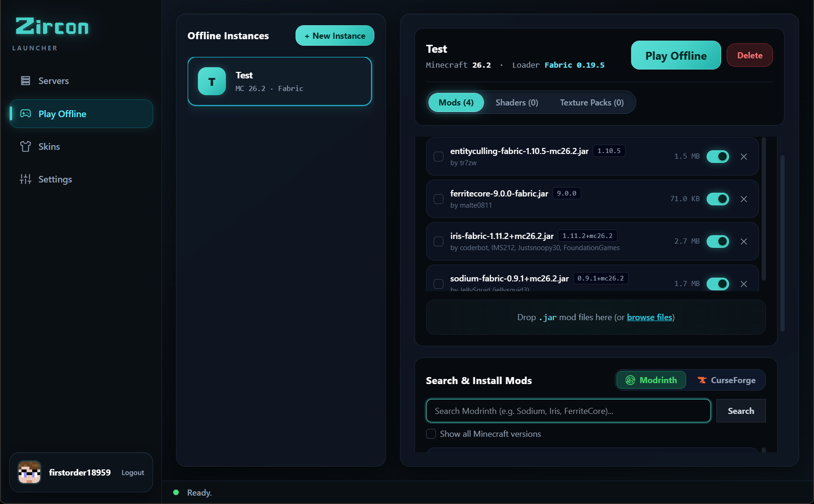Click the CurseForge anvil icon

(702, 380)
